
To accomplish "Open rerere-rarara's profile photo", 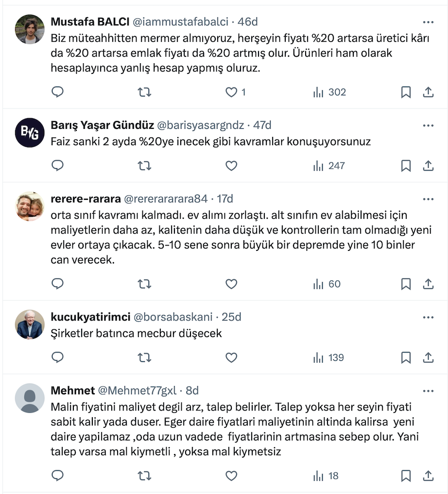I will 30,206.
